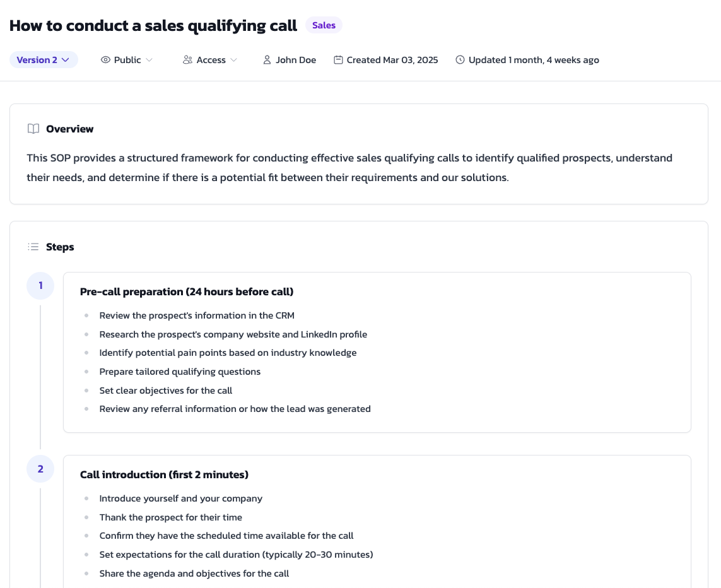This screenshot has width=721, height=588.
Task: Click the people icon beside Access
Action: point(187,60)
